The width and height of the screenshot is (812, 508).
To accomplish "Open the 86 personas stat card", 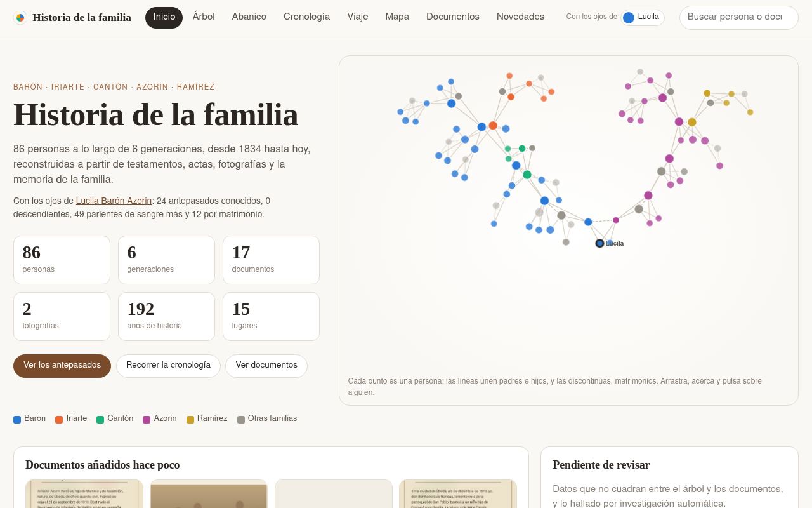I will (62, 260).
